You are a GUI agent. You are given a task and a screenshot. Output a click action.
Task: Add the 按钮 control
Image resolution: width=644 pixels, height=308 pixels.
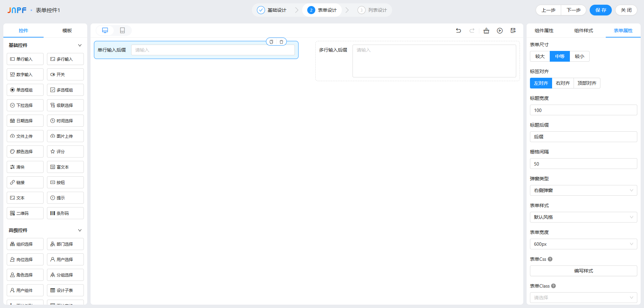tap(65, 182)
